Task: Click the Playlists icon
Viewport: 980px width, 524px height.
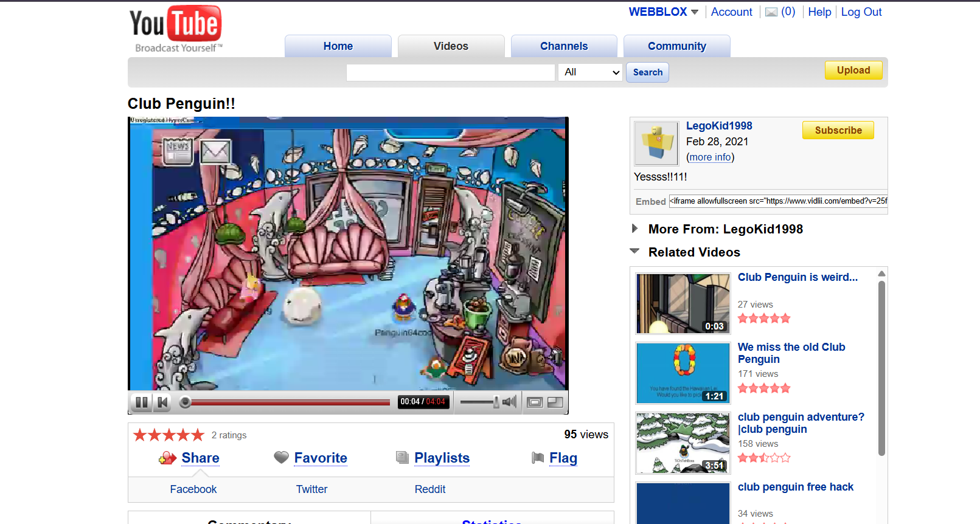Action: [402, 457]
